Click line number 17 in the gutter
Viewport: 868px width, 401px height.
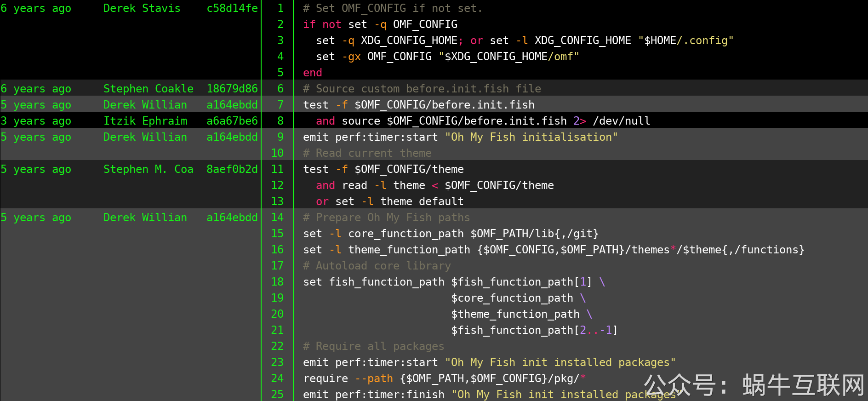point(277,266)
